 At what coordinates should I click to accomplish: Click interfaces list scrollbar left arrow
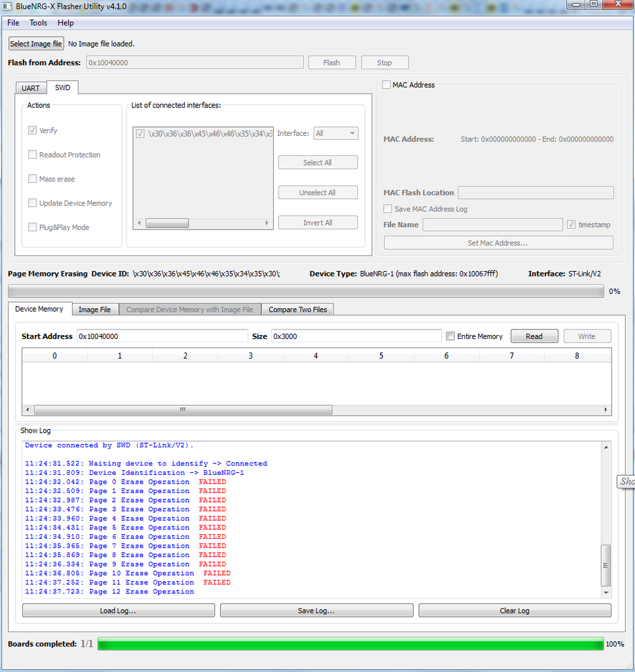[x=139, y=223]
